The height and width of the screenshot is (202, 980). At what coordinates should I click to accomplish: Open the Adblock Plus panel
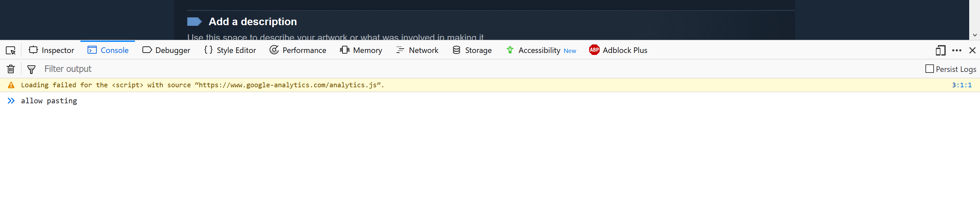[618, 50]
